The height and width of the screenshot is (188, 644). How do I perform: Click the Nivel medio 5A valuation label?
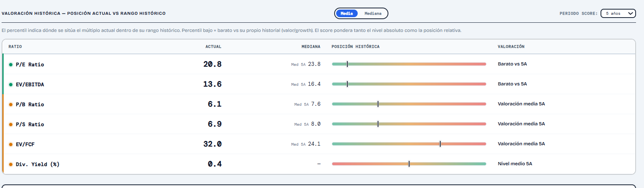coord(515,164)
